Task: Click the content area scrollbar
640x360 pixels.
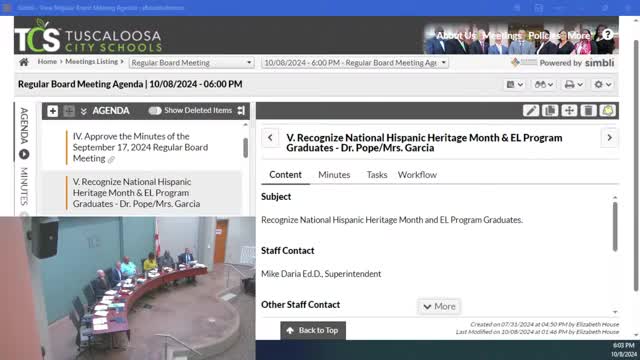Action: click(615, 227)
